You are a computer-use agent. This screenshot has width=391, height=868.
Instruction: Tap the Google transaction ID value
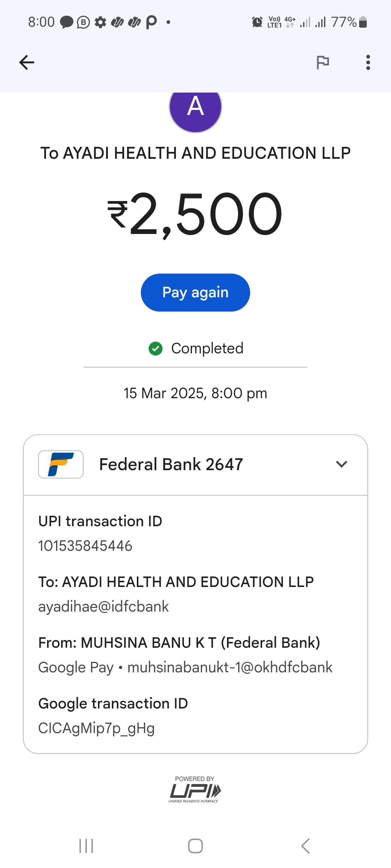(96, 728)
